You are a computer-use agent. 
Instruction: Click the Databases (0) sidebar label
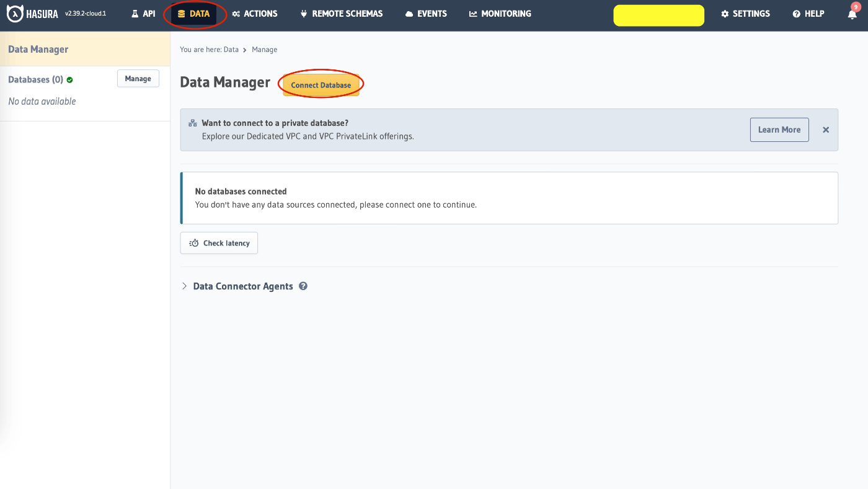35,80
